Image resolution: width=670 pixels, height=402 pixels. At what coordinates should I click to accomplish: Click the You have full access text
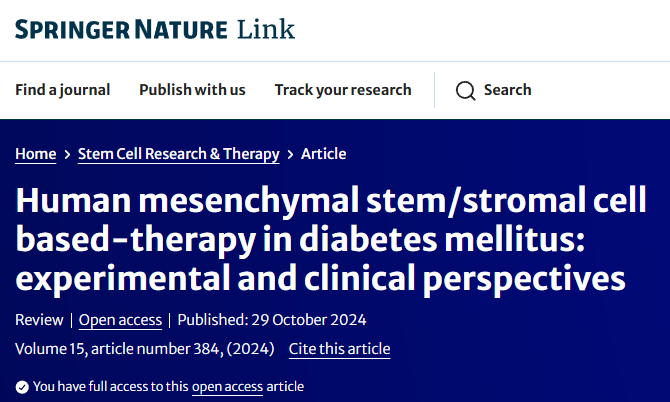pos(110,386)
